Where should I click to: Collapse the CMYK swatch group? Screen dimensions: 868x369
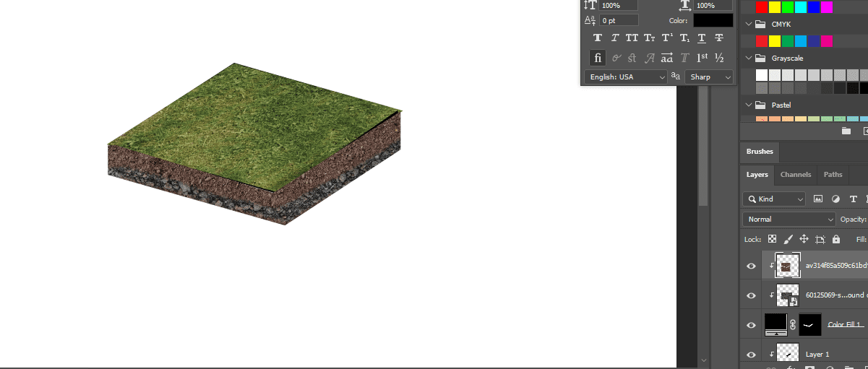click(749, 24)
